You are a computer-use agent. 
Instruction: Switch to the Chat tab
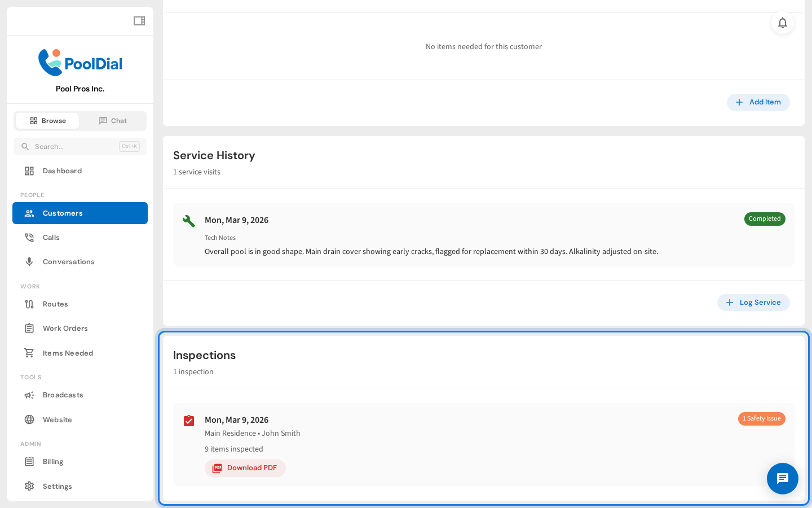pyautogui.click(x=113, y=120)
